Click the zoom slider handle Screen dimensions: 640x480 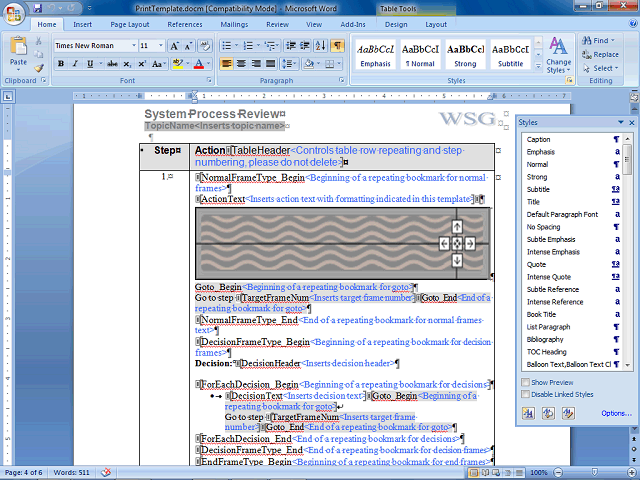595,472
